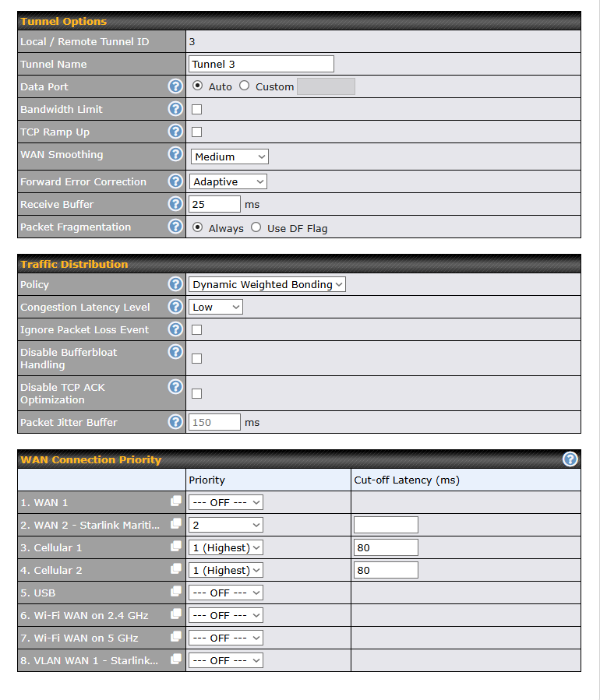This screenshot has height=700, width=600.
Task: Click the help icon next to Data Port
Action: (x=175, y=86)
